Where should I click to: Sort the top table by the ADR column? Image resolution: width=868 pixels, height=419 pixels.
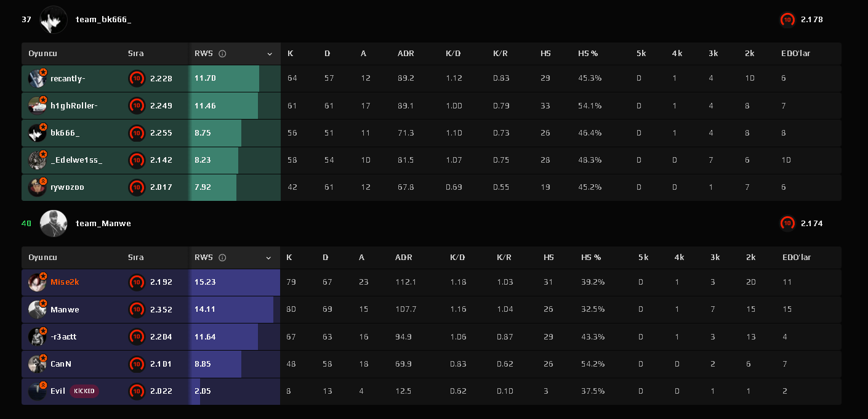406,54
